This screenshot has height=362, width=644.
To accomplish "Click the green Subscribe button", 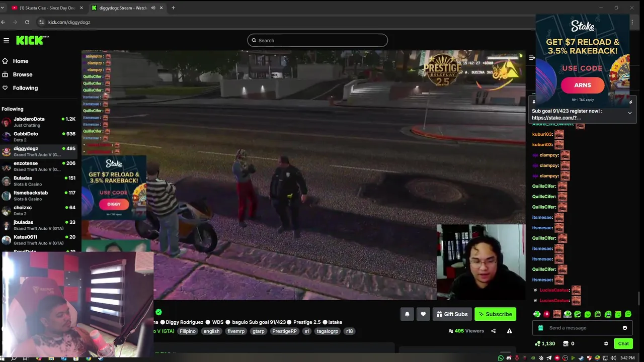I will pos(496,314).
